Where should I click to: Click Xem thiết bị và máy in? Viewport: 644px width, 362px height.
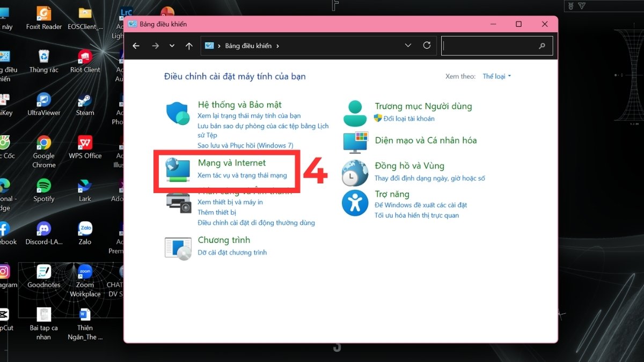click(230, 202)
